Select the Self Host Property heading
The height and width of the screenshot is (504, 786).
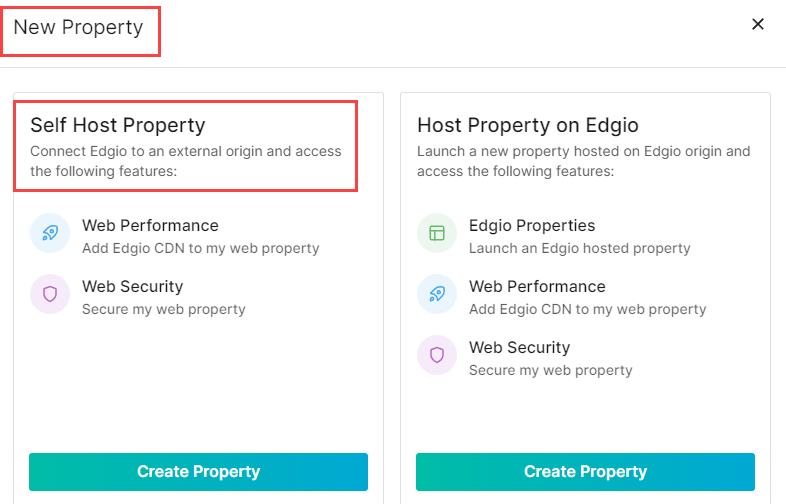[x=117, y=125]
